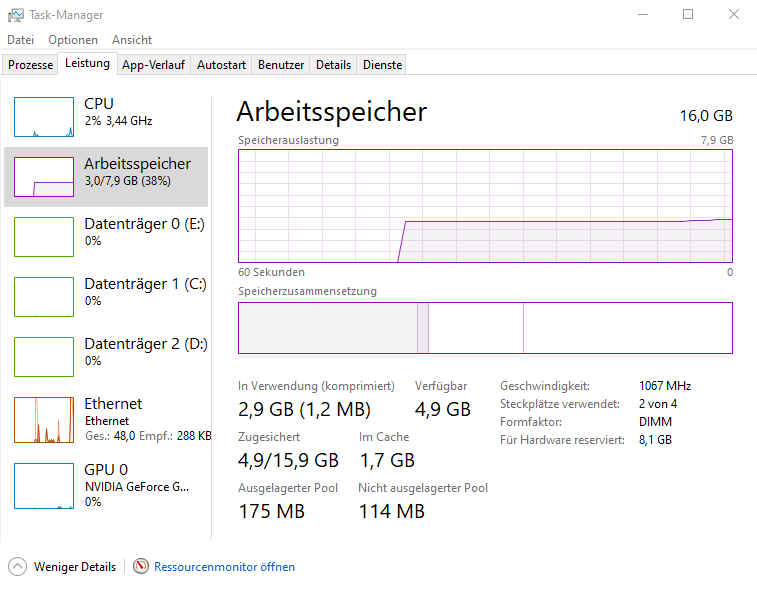Click the Datenträger 2 (D:) graph icon

tap(44, 357)
